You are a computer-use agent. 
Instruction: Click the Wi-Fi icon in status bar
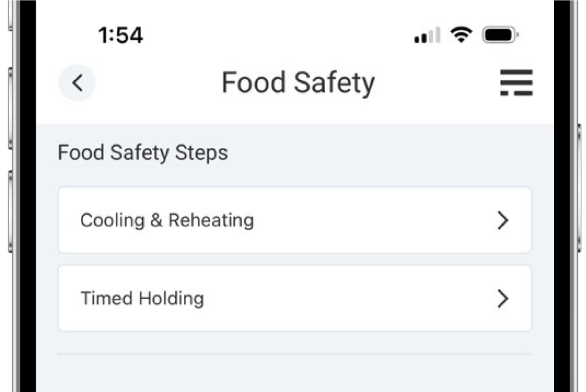pos(462,35)
